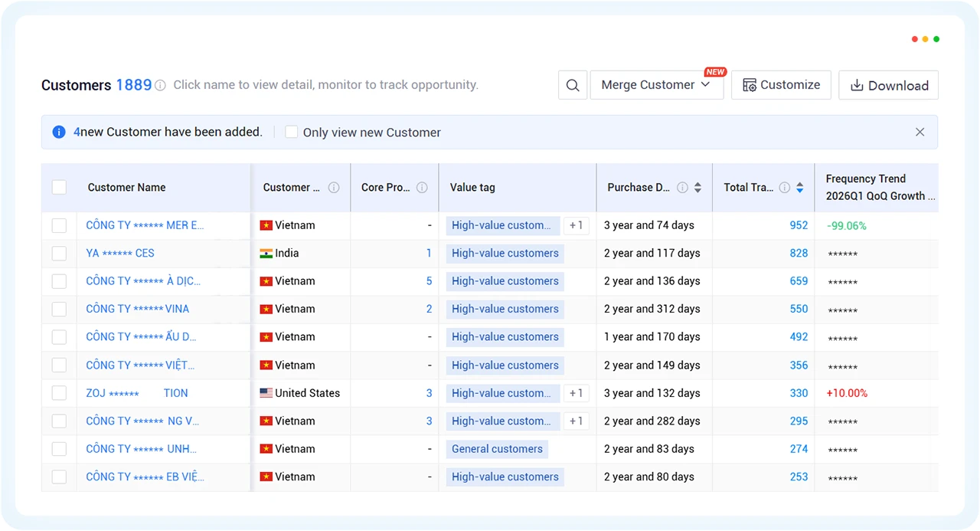Viewport: 980px width, 531px height.
Task: Open customer YA CES detail
Action: pos(120,253)
